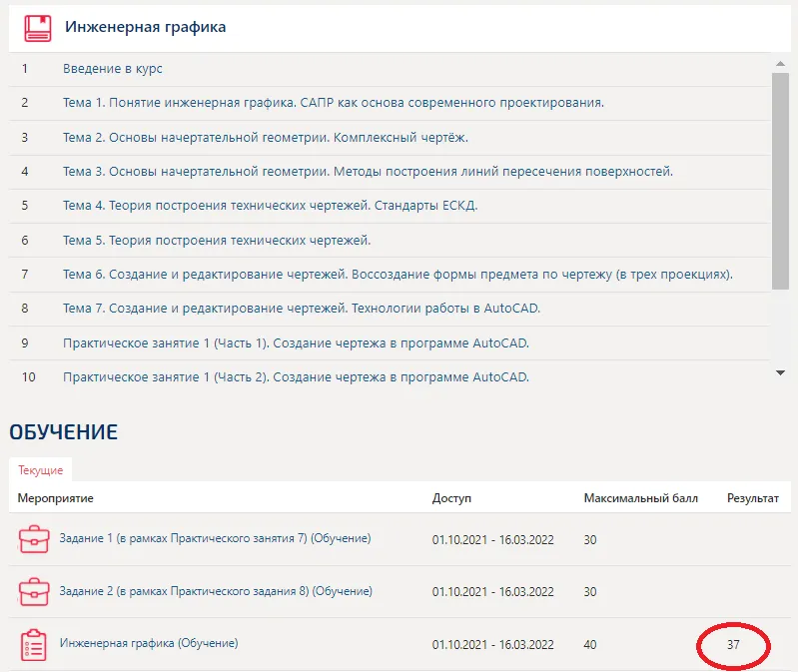Open Тема 6 on drawings in three projections
Viewport: 798px width, 672px height.
tap(398, 274)
